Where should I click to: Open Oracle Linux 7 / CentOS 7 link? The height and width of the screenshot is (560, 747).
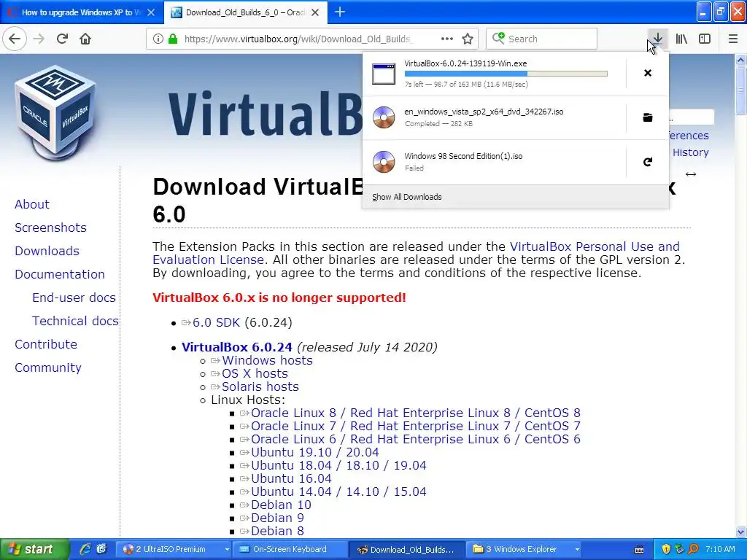(x=415, y=426)
